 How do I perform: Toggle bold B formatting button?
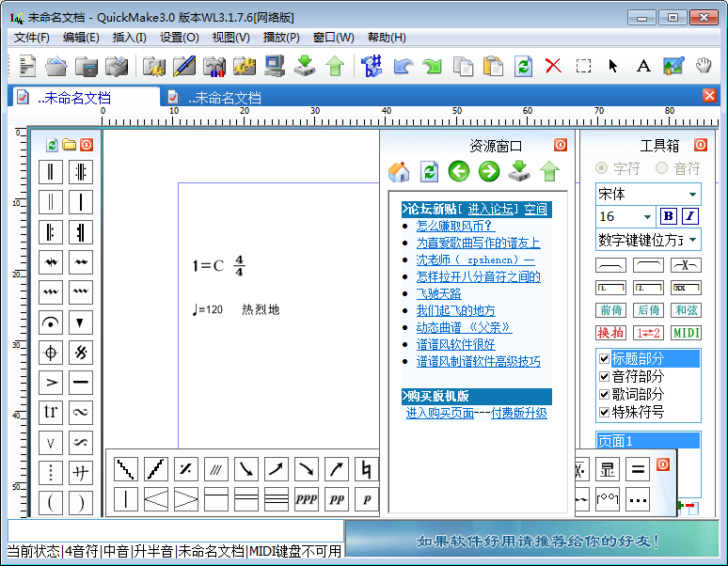point(669,216)
